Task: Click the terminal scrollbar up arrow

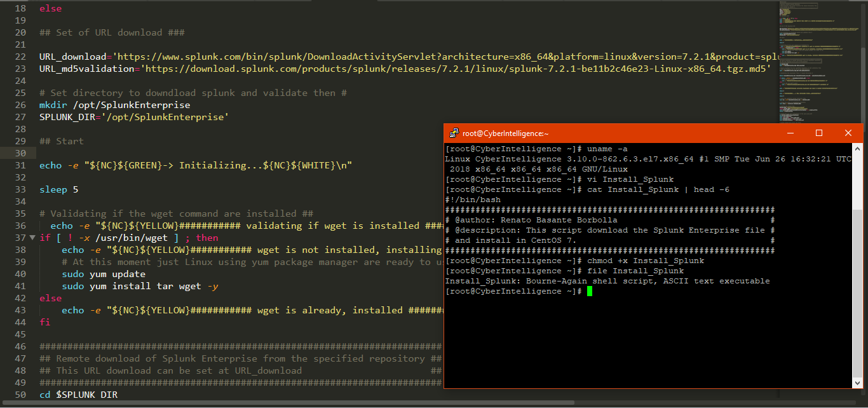Action: click(857, 149)
